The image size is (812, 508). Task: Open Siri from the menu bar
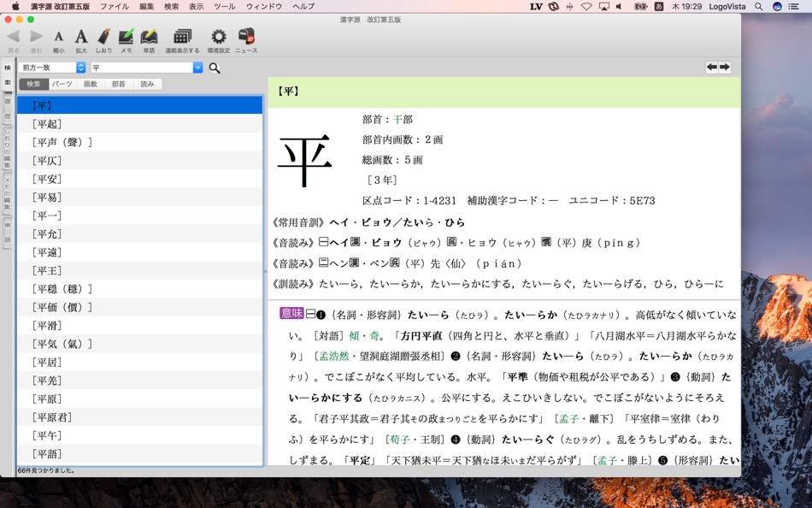coord(777,7)
